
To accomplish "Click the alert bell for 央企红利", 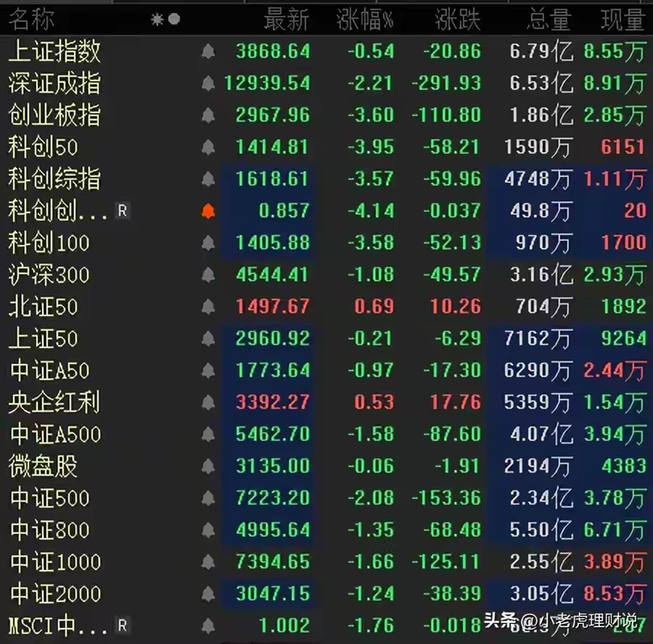I will 209,402.
